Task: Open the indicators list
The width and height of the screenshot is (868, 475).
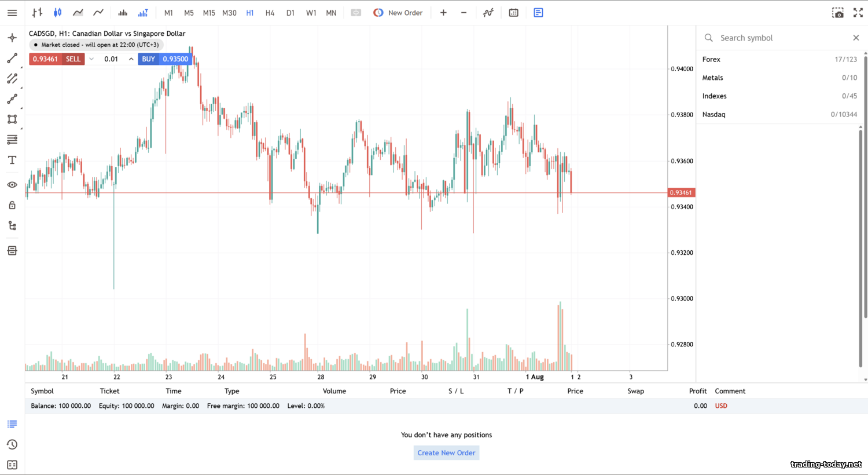Action: click(x=488, y=13)
